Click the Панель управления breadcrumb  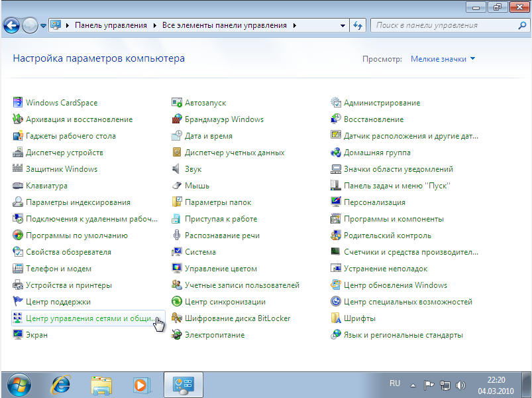pos(111,25)
